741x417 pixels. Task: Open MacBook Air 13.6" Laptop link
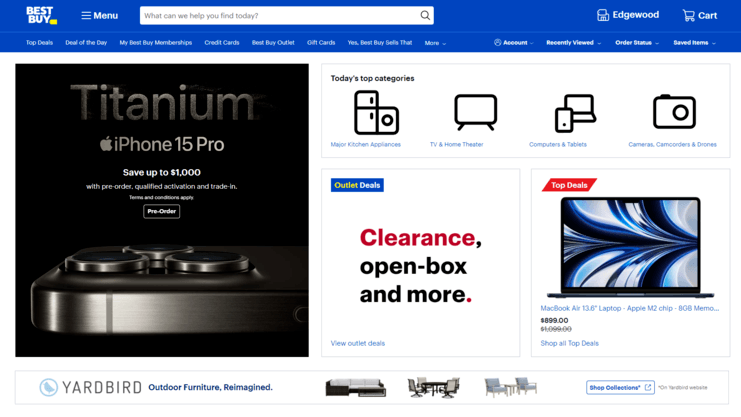point(629,308)
